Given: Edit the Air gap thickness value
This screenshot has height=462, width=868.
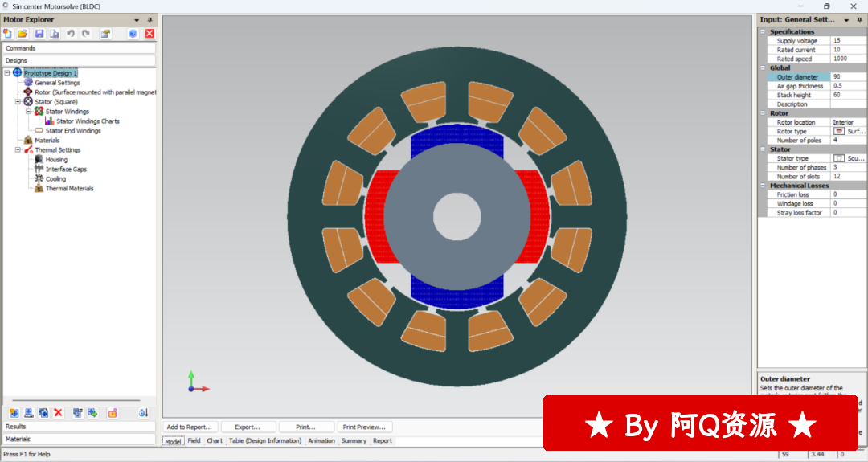Looking at the screenshot, I should click(849, 86).
